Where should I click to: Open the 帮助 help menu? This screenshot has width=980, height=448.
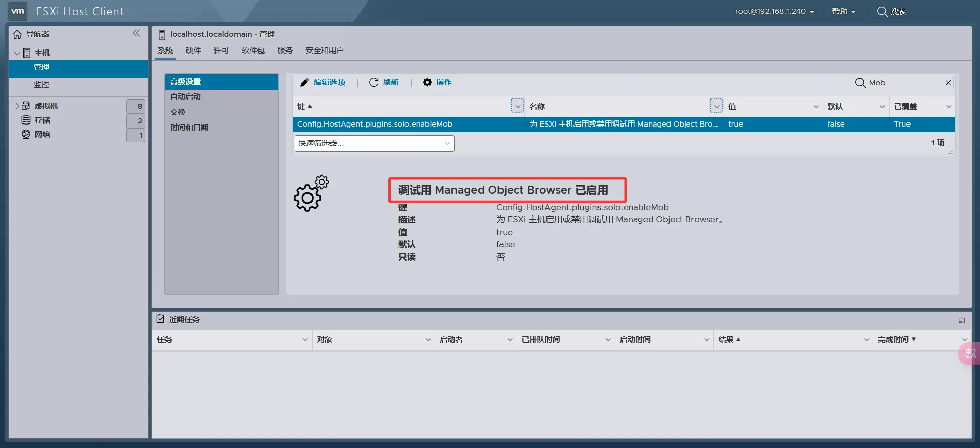tap(844, 11)
